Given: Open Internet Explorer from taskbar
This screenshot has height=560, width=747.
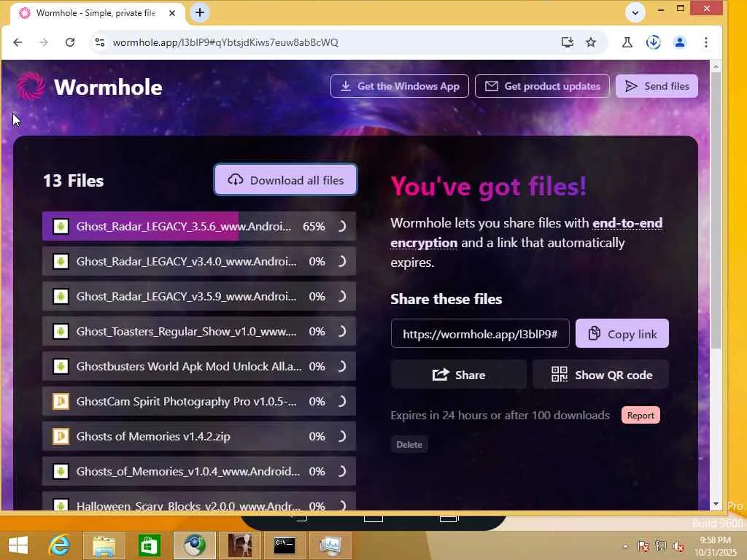Looking at the screenshot, I should (60, 545).
